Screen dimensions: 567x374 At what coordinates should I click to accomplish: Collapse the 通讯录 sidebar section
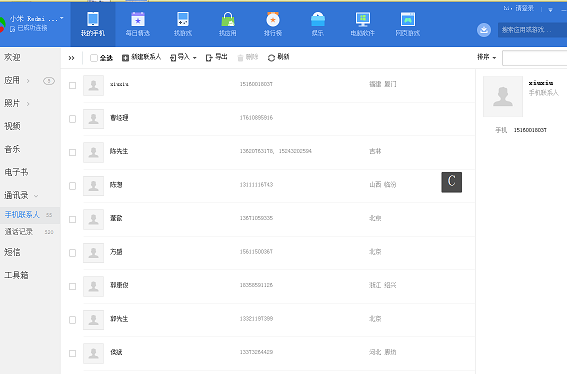point(36,196)
